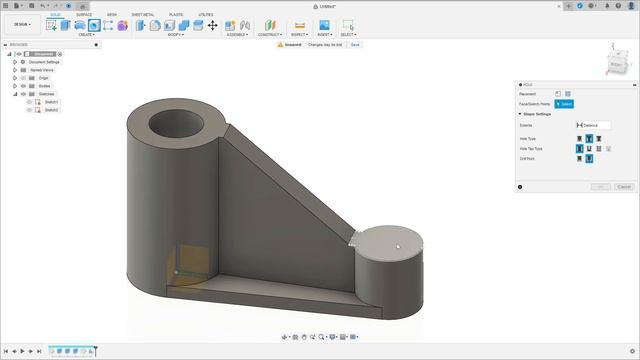Select the Offset Face tool

[198, 25]
